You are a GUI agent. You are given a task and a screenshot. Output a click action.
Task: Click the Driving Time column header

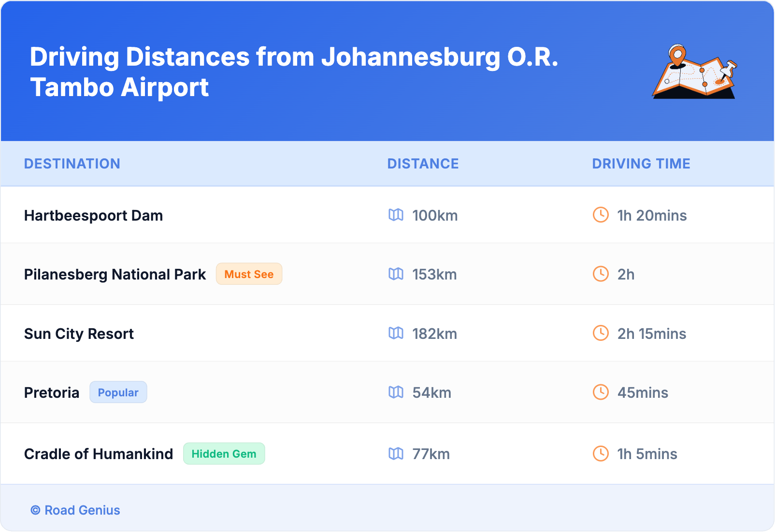tap(641, 164)
